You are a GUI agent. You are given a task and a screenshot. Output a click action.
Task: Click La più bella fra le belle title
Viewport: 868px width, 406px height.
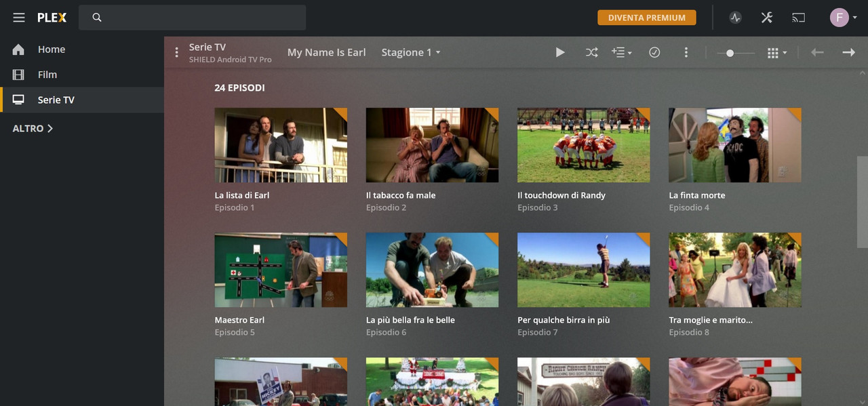click(x=410, y=320)
